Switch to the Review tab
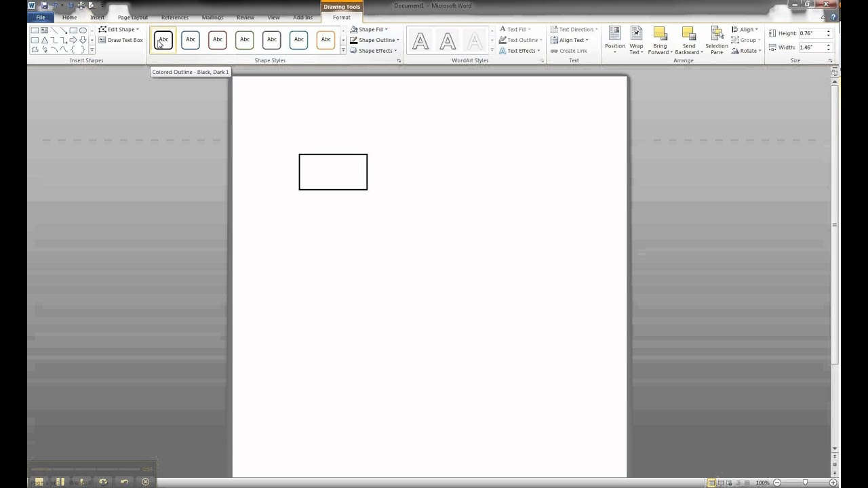 [x=245, y=18]
